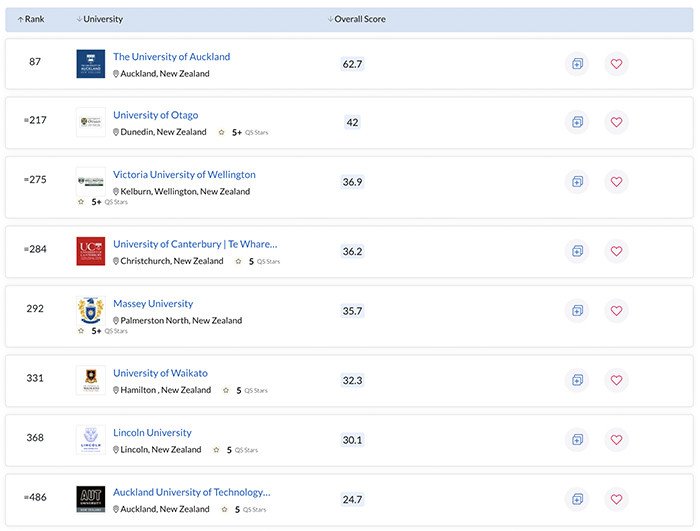Favorite The University of Auckland with heart
The height and width of the screenshot is (531, 700).
[616, 64]
